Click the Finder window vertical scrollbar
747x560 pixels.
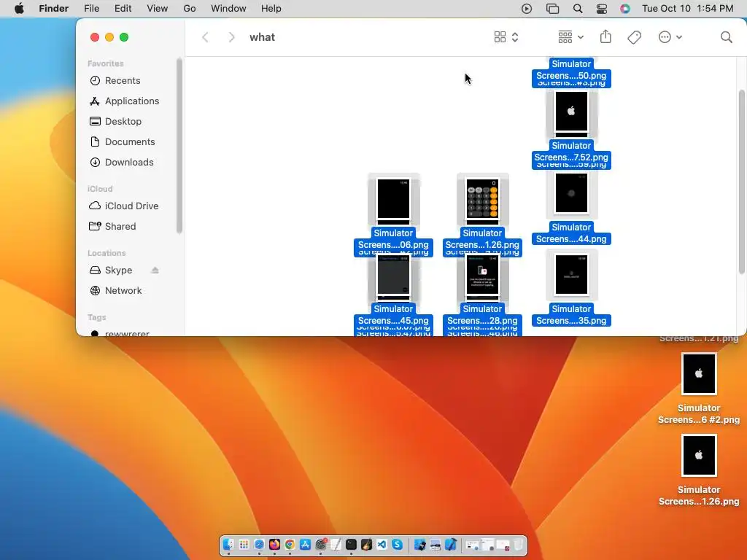click(x=741, y=182)
